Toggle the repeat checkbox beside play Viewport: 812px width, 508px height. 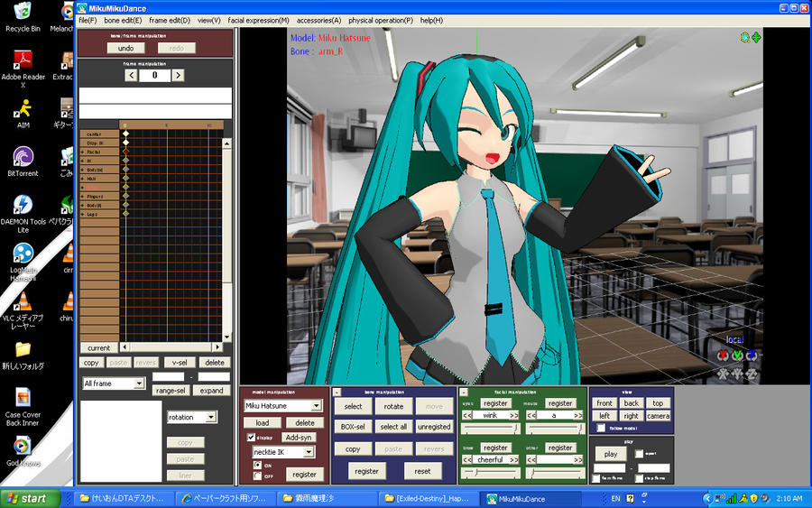[x=639, y=454]
